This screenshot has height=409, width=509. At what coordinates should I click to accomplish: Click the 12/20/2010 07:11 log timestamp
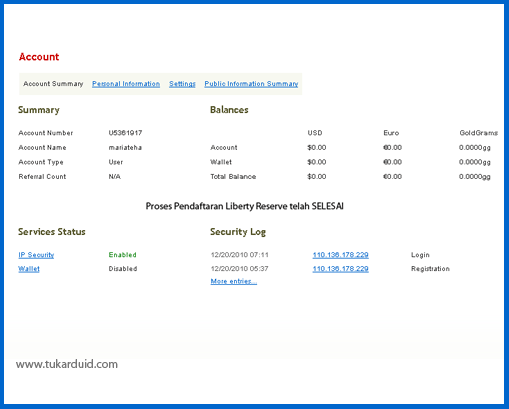coord(239,255)
